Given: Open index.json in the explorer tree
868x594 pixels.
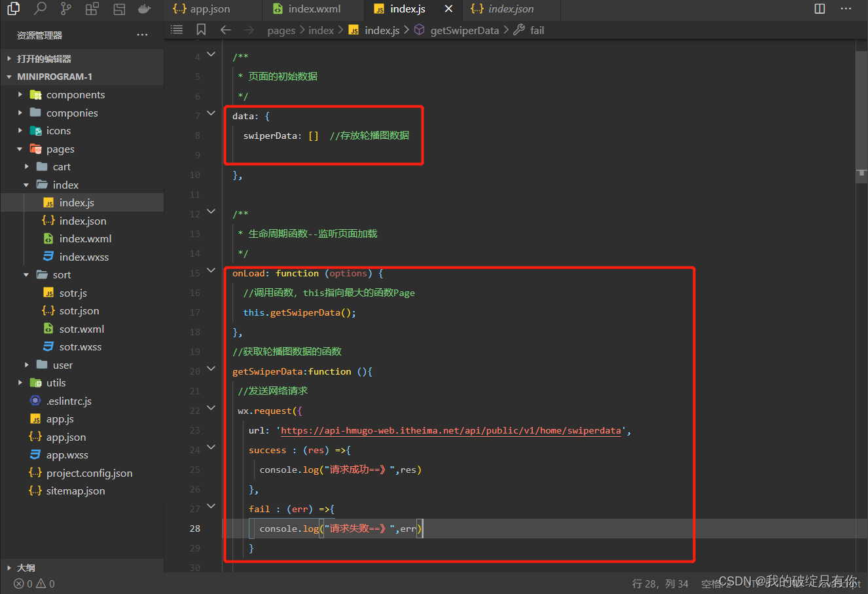Looking at the screenshot, I should (82, 221).
